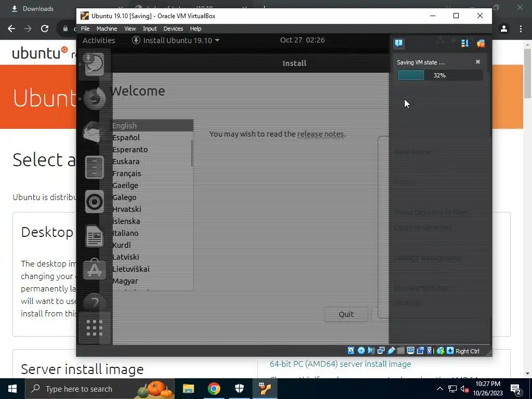Click the Windows Start button

point(12,389)
